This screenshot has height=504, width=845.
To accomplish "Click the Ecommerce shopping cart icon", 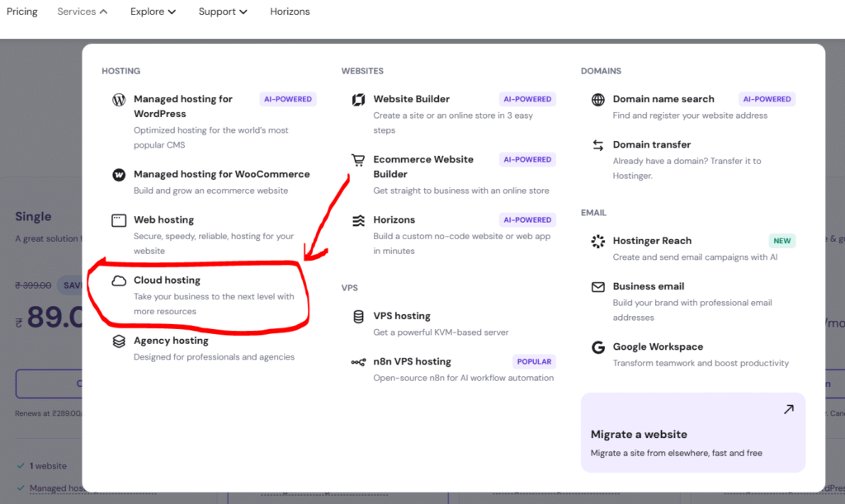I will (358, 160).
